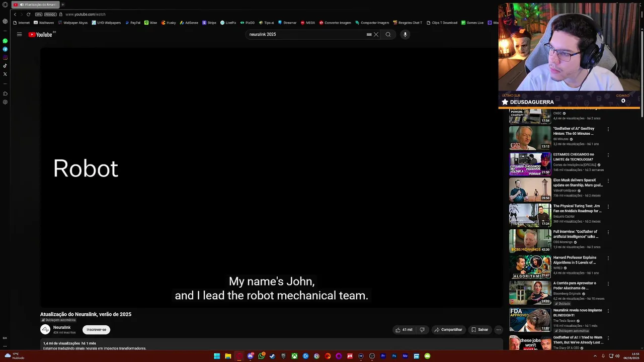The image size is (644, 362).
Task: Open options for Full interview Godfather video
Action: coord(608,232)
